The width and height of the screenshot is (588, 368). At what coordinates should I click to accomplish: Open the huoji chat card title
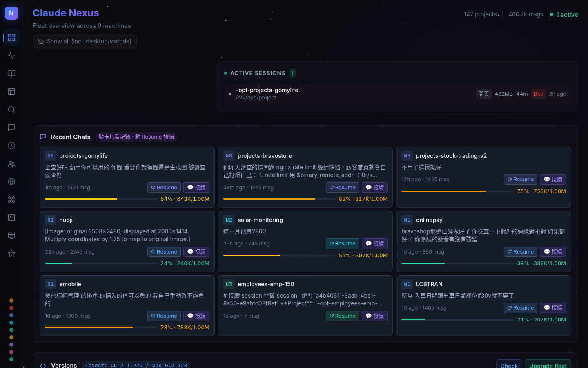66,220
